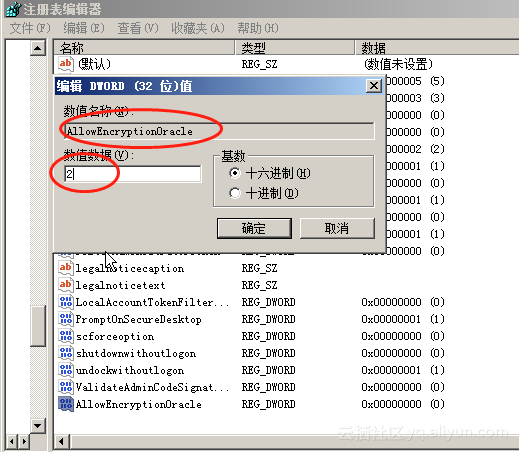Click the legalnoticecaption string icon
Image resolution: width=519 pixels, height=452 pixels.
coord(65,268)
